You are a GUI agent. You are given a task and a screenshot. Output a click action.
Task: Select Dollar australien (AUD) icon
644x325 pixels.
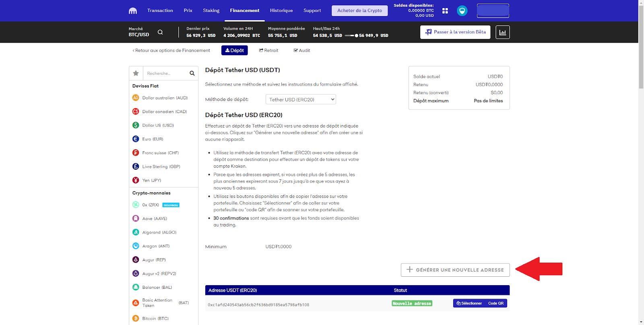coord(136,98)
